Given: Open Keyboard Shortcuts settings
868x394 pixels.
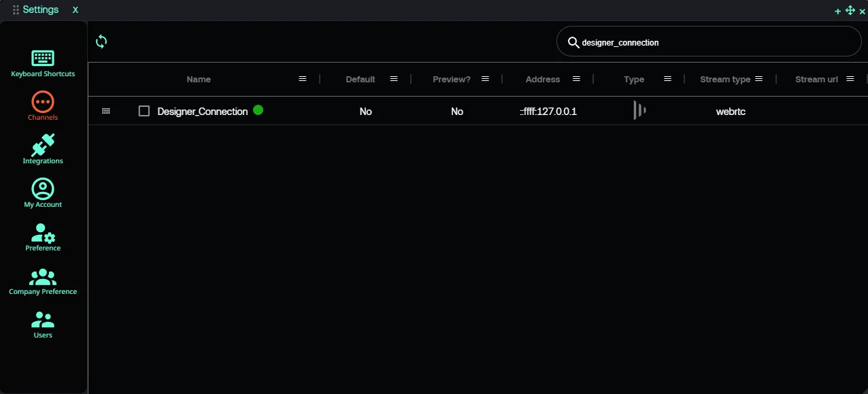Looking at the screenshot, I should tap(43, 59).
